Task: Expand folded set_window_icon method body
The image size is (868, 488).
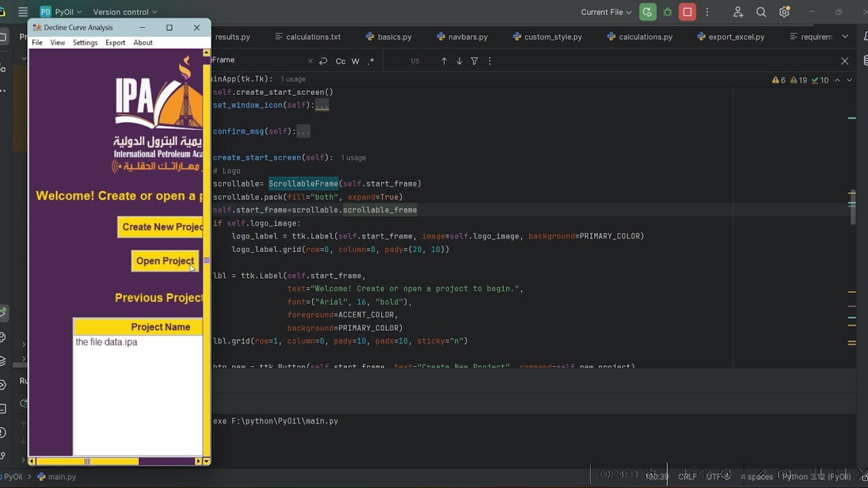Action: pyautogui.click(x=321, y=105)
